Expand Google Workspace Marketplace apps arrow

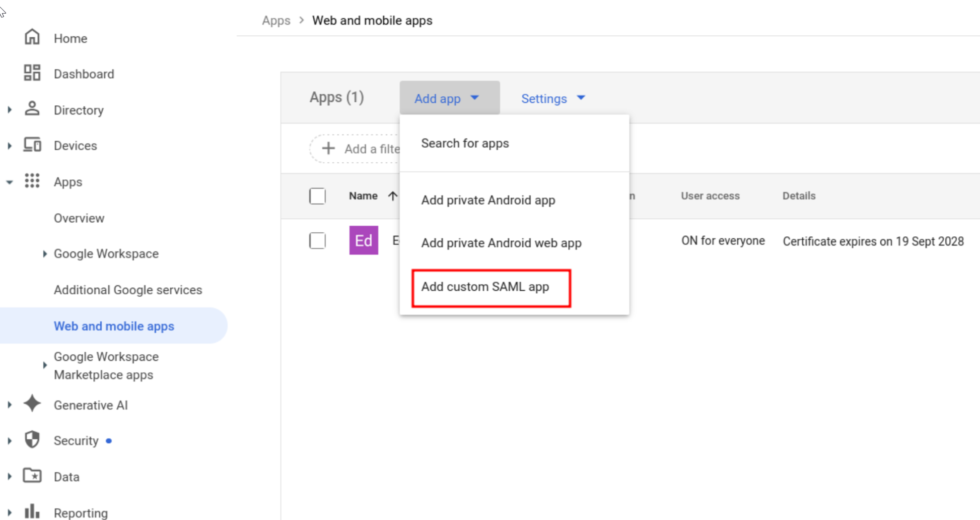[45, 365]
